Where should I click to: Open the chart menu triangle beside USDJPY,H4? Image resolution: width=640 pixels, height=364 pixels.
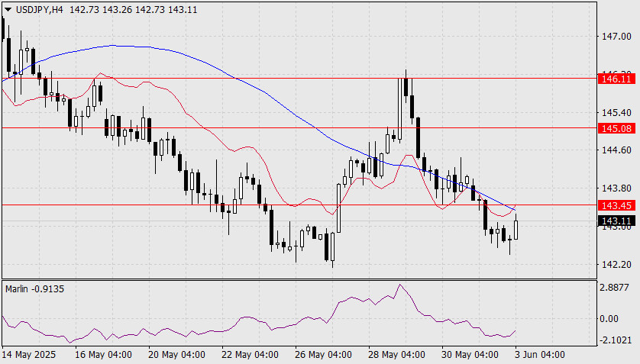(x=8, y=10)
